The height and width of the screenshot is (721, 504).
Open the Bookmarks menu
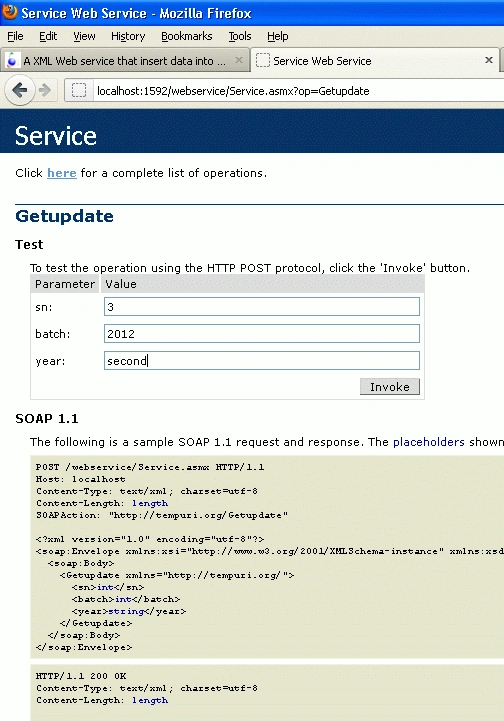pos(187,36)
